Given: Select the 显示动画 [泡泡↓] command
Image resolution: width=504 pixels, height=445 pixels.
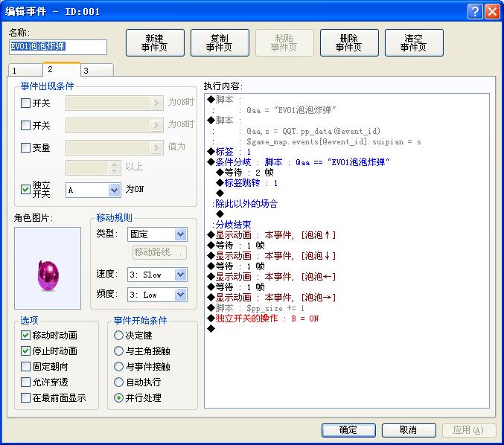Looking at the screenshot, I should (x=272, y=256).
